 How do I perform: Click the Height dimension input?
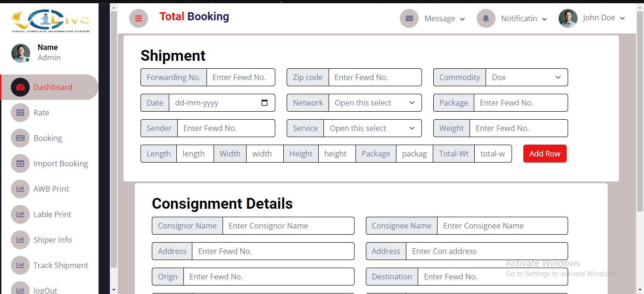click(337, 154)
